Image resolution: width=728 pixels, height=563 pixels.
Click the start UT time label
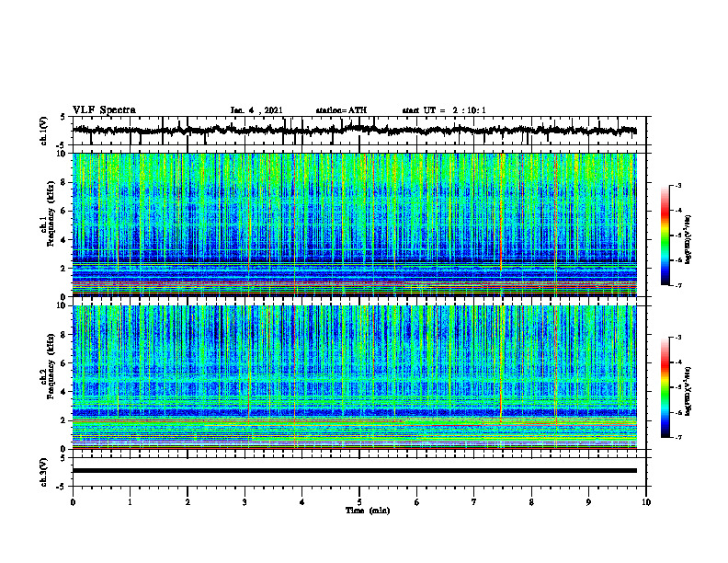[444, 110]
